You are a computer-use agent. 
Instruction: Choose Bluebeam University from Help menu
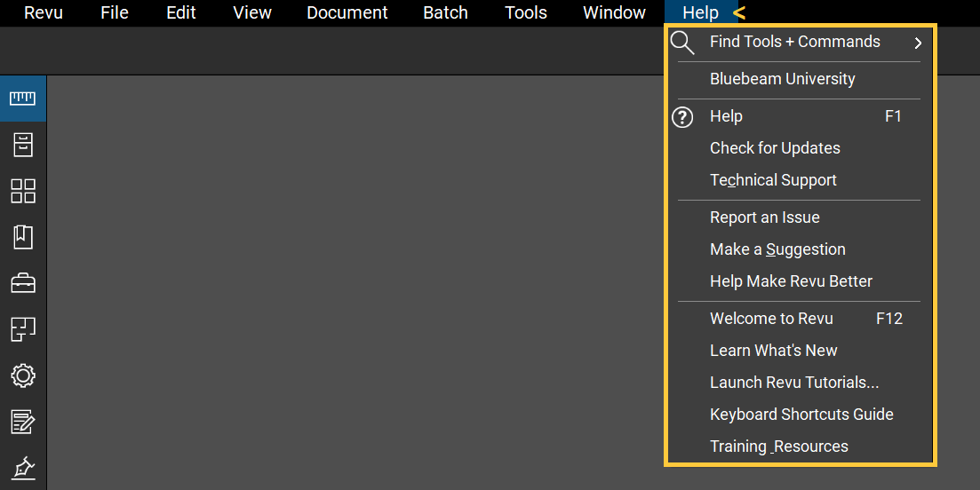coord(782,79)
